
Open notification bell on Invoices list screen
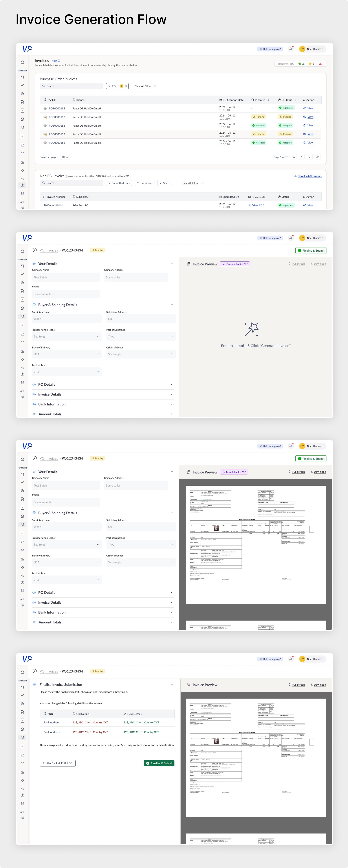[291, 49]
